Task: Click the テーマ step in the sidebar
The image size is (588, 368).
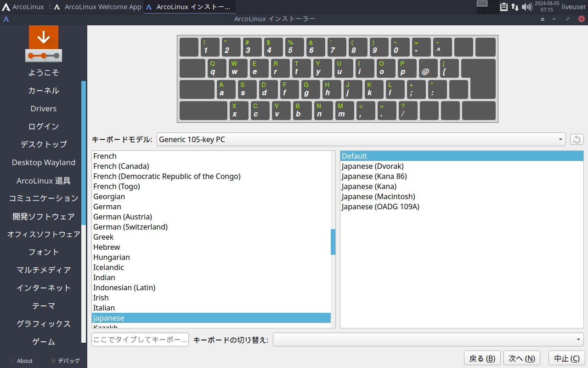Action: coord(44,306)
